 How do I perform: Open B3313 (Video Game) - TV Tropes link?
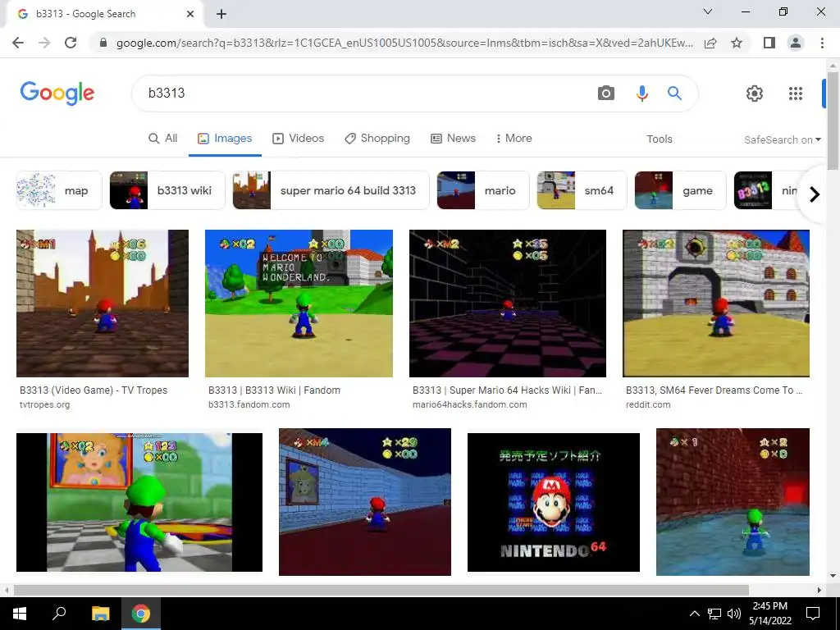[x=94, y=390]
